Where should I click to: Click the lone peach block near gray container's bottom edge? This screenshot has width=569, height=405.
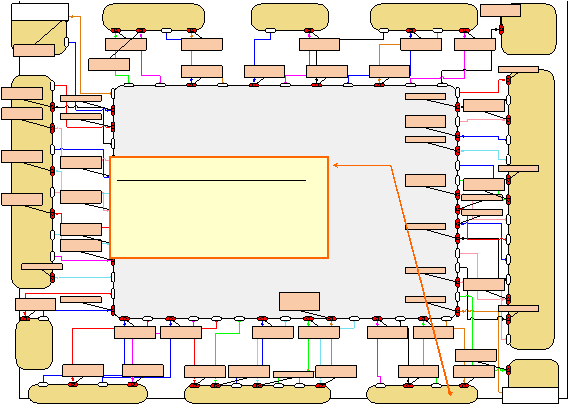tap(299, 302)
